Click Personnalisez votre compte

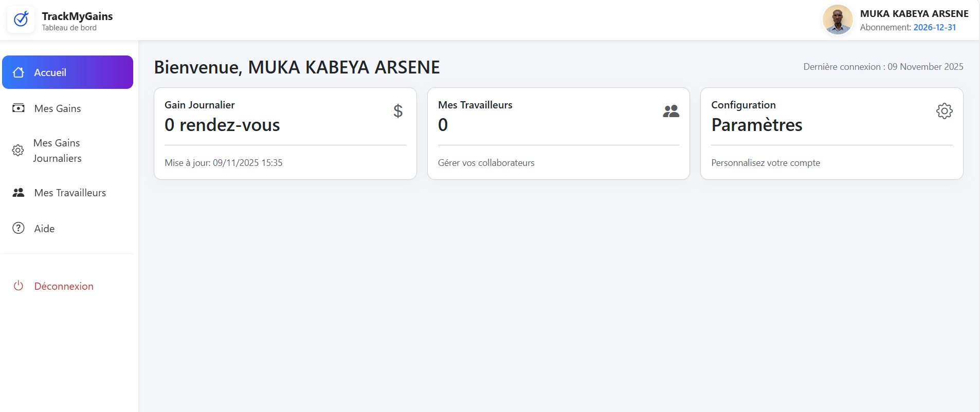click(x=766, y=163)
